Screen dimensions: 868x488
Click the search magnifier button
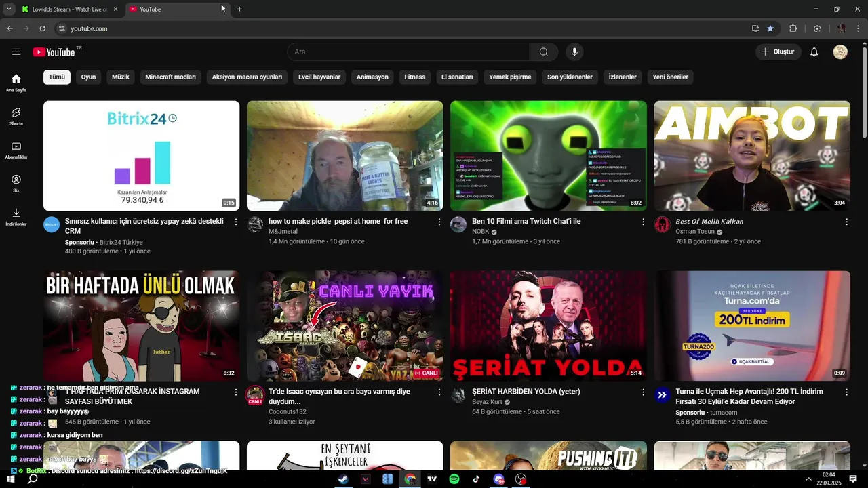544,52
